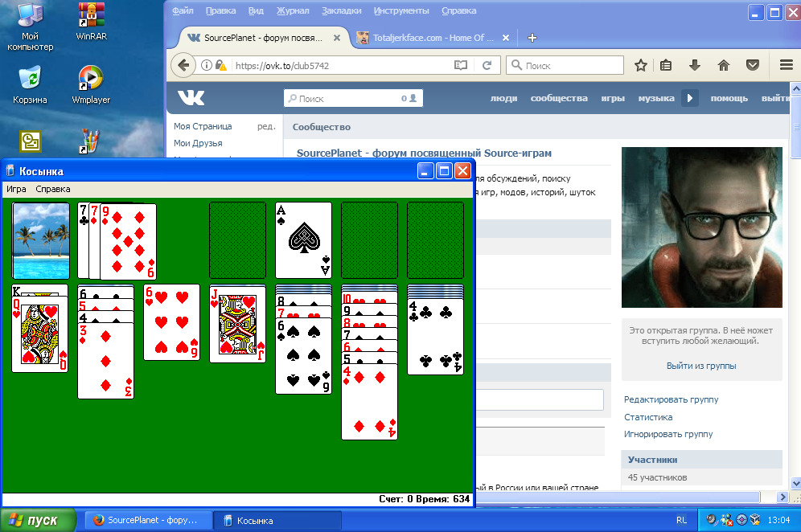Go to the Firefox home page icon
Viewport: 801px width, 532px height.
[723, 66]
